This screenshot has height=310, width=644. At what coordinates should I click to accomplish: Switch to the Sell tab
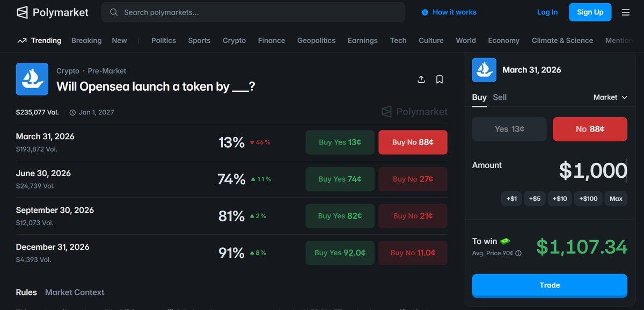500,97
